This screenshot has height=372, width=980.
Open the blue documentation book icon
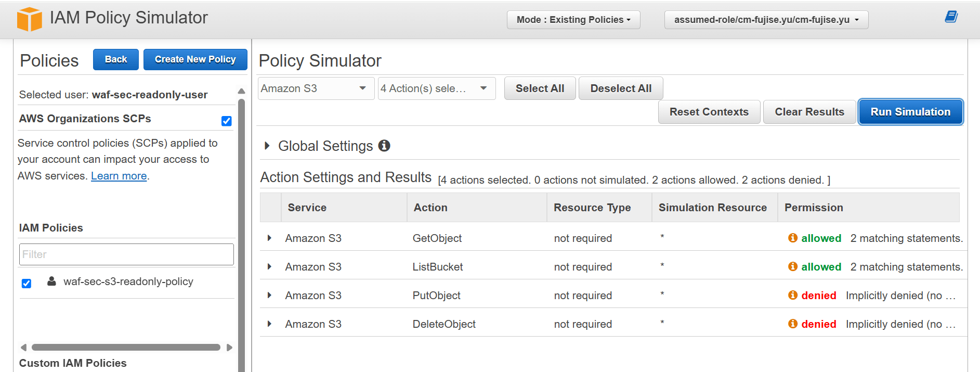[951, 17]
